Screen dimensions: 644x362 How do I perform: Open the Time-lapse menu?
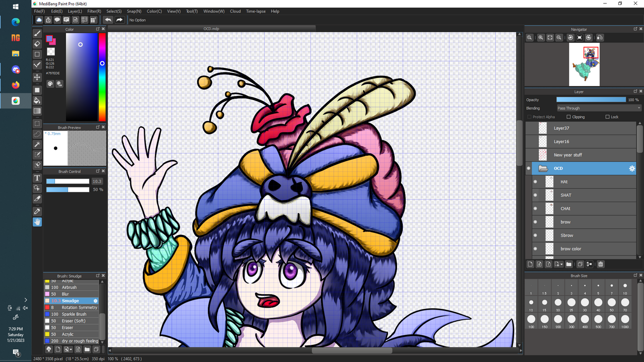pyautogui.click(x=256, y=11)
